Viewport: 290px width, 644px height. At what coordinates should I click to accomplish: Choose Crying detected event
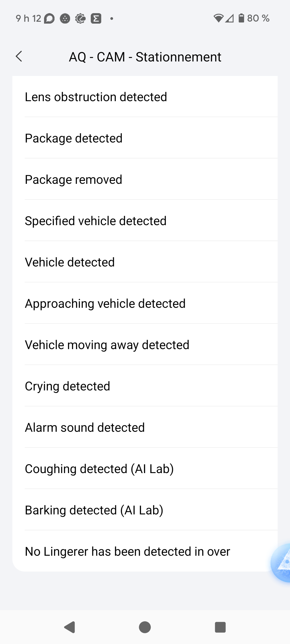click(145, 386)
